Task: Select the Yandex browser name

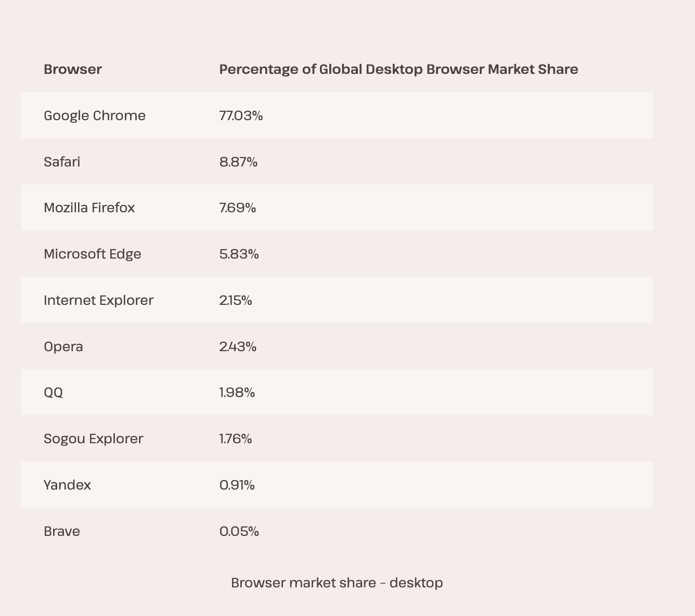Action: point(68,485)
